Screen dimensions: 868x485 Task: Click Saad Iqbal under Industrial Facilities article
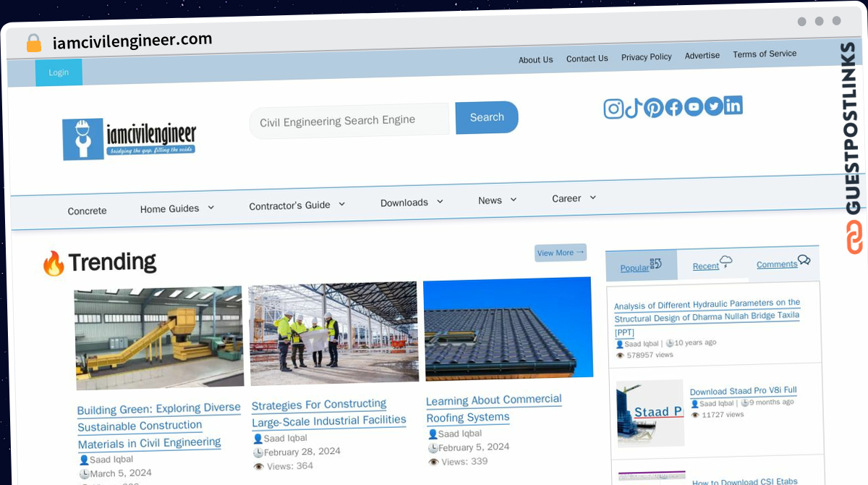pos(286,438)
